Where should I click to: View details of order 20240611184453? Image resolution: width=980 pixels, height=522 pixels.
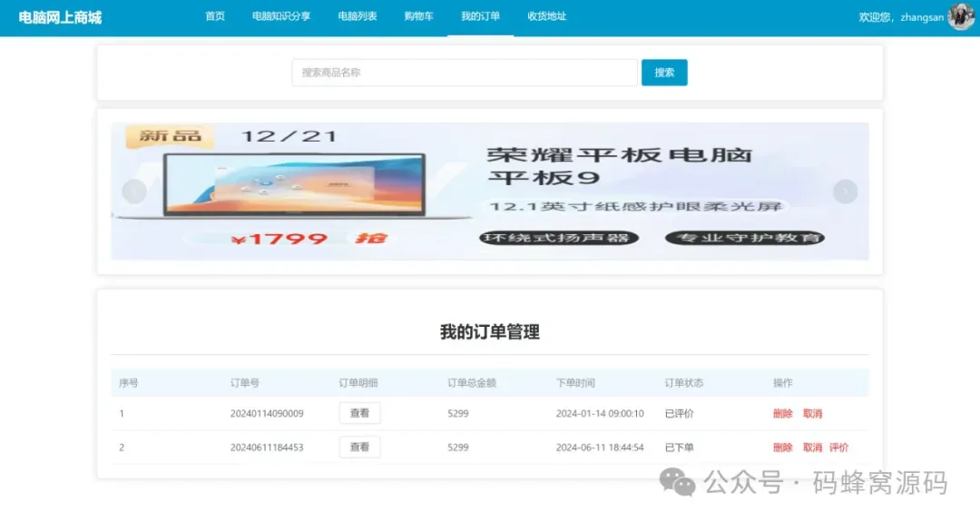(360, 447)
